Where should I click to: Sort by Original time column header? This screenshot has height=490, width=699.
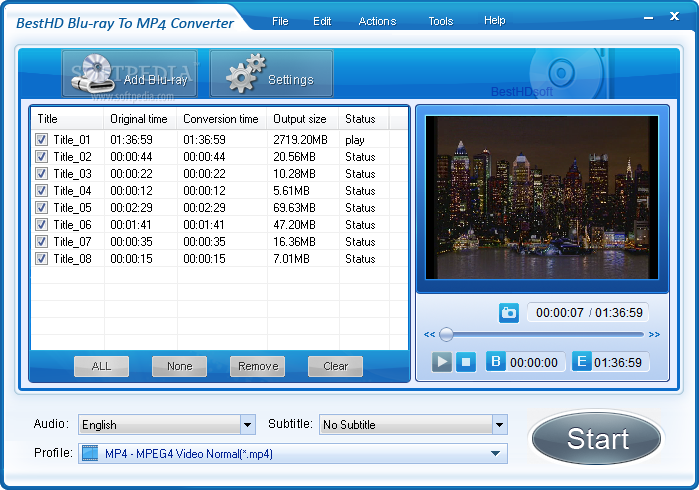click(x=140, y=119)
